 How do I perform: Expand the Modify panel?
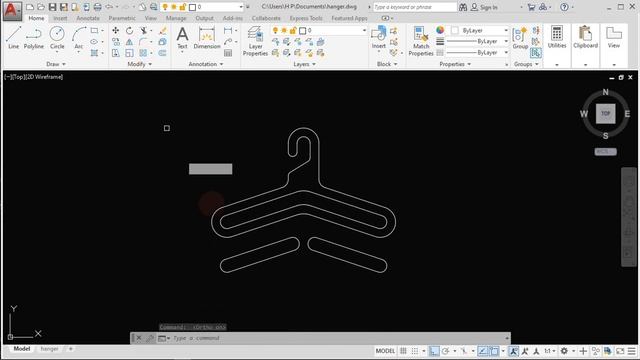pos(140,64)
